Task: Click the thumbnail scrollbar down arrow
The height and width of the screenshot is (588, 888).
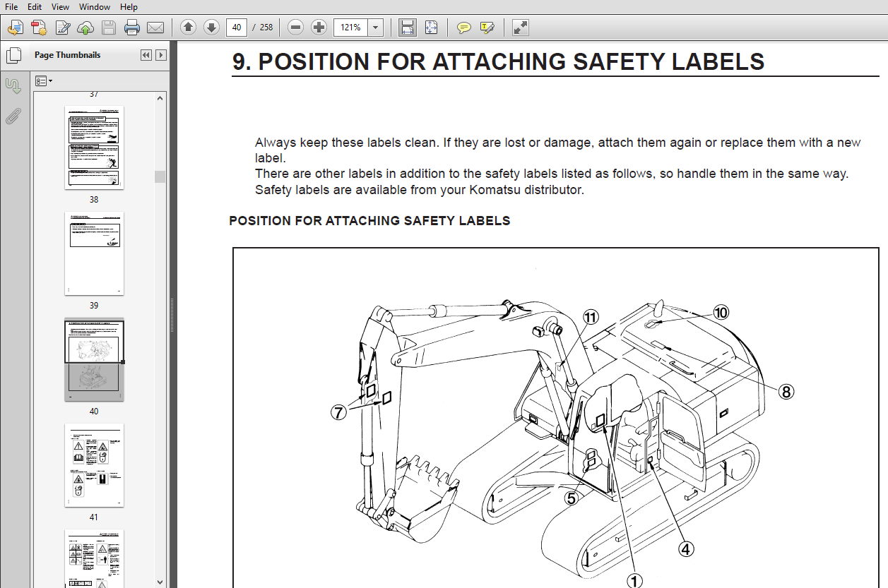Action: pyautogui.click(x=160, y=582)
